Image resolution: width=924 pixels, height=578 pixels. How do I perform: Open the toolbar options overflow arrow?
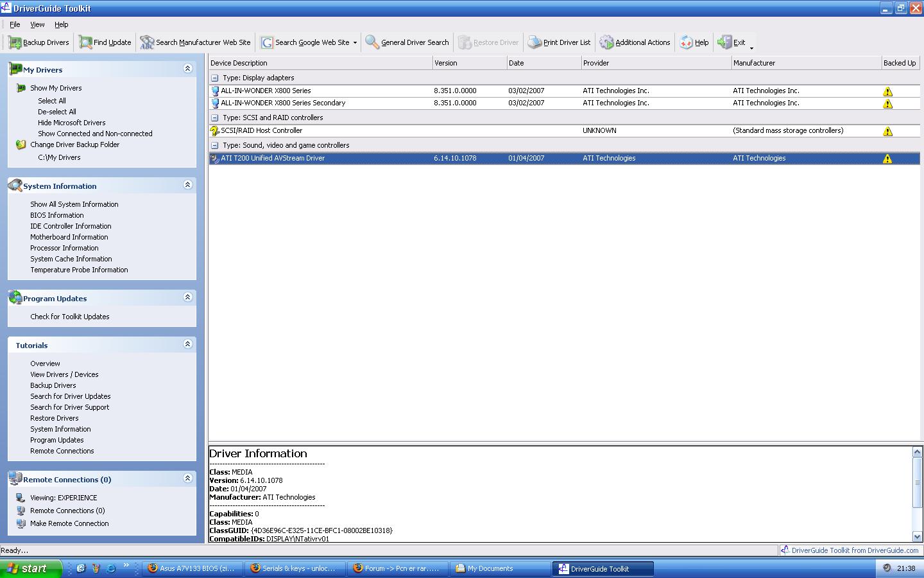pos(751,47)
